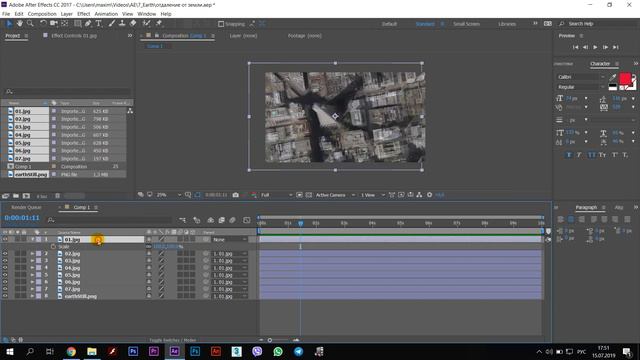Create new composition icon in Project panel
Viewport: 640px width, 360px height.
[26, 196]
